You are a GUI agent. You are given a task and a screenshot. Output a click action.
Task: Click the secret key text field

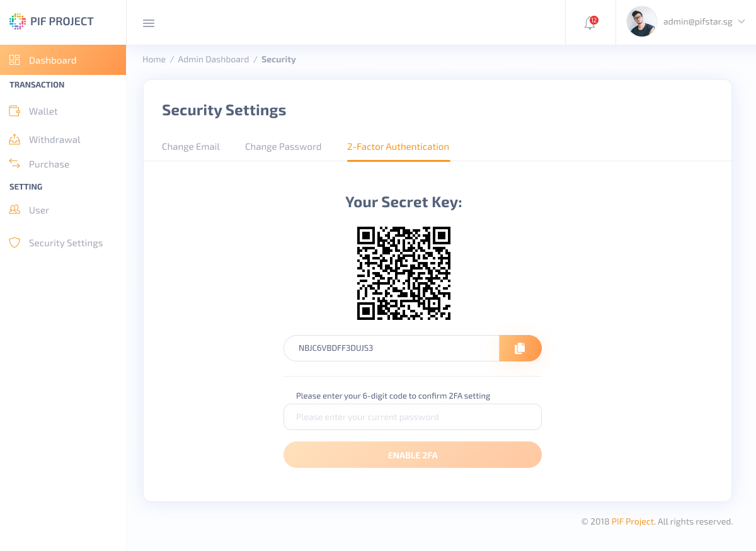coord(391,348)
